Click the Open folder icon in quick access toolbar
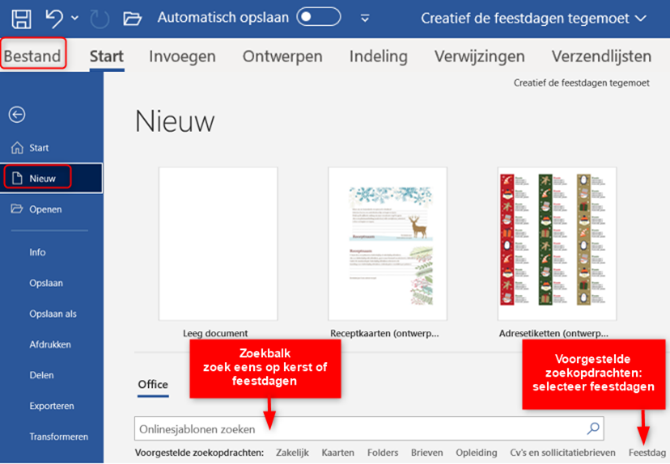Viewport: 670px width, 464px height. 132,19
